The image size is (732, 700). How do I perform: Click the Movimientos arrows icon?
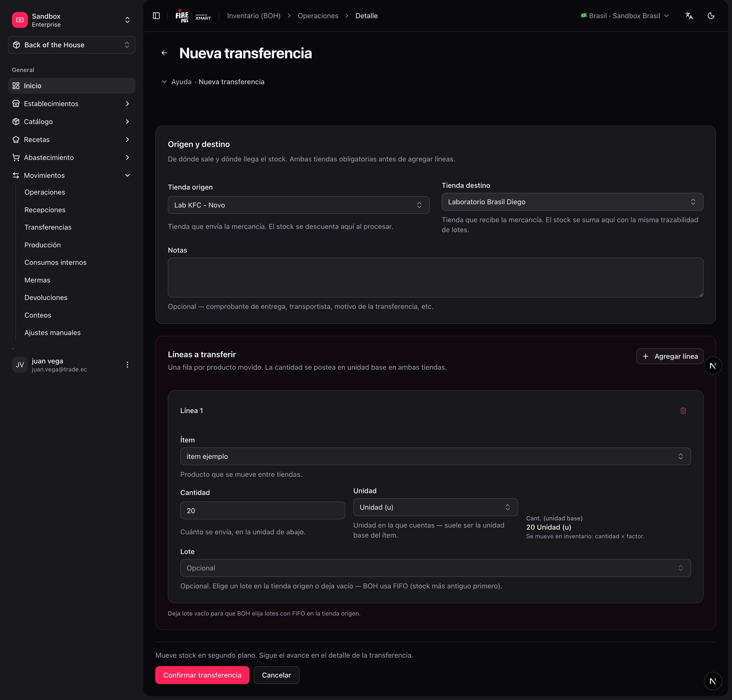point(16,175)
